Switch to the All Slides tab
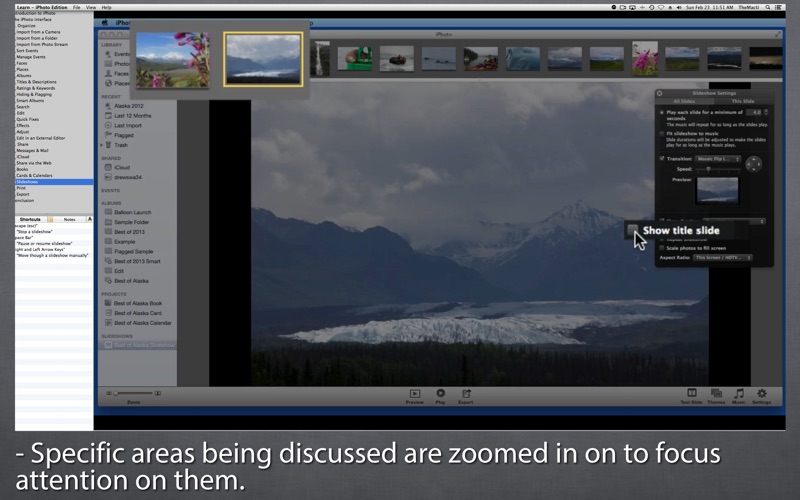 [x=684, y=101]
